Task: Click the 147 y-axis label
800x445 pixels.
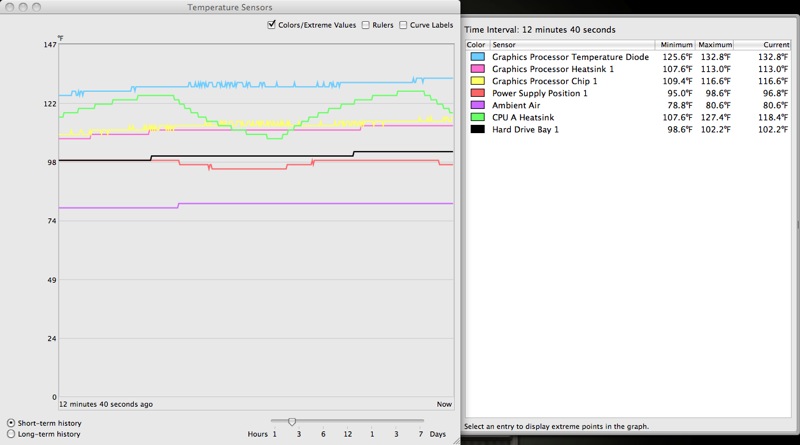Action: [x=50, y=45]
